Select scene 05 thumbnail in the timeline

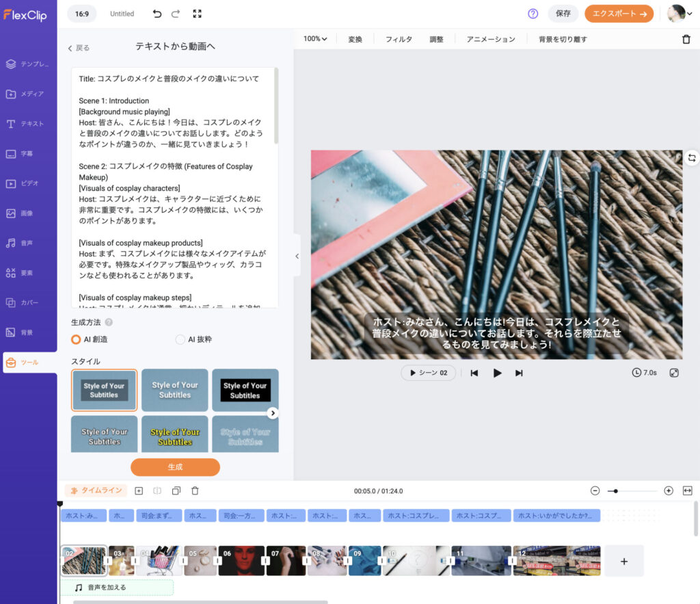[x=200, y=560]
